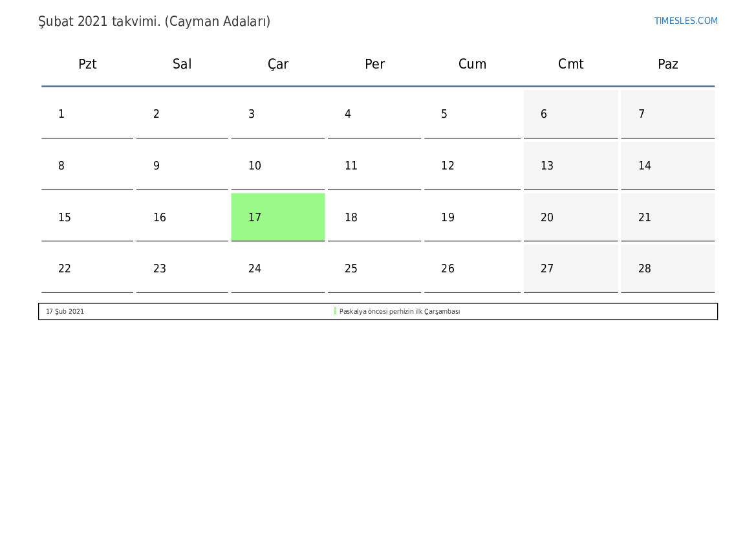The width and height of the screenshot is (756, 535).
Task: Choose Friday the 19th
Action: (472, 217)
